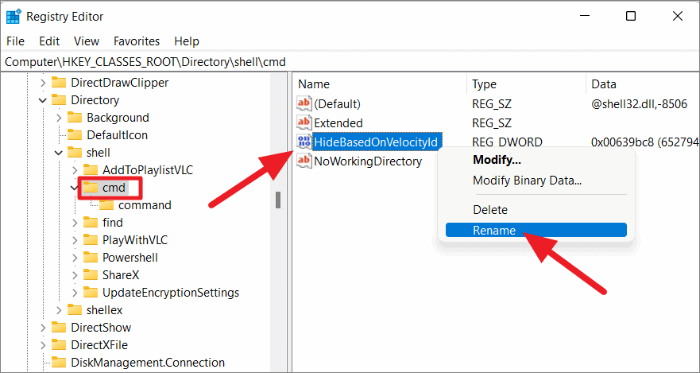Click the tree pane vertical scrollbar thumb
This screenshot has height=373, width=700.
tap(278, 200)
